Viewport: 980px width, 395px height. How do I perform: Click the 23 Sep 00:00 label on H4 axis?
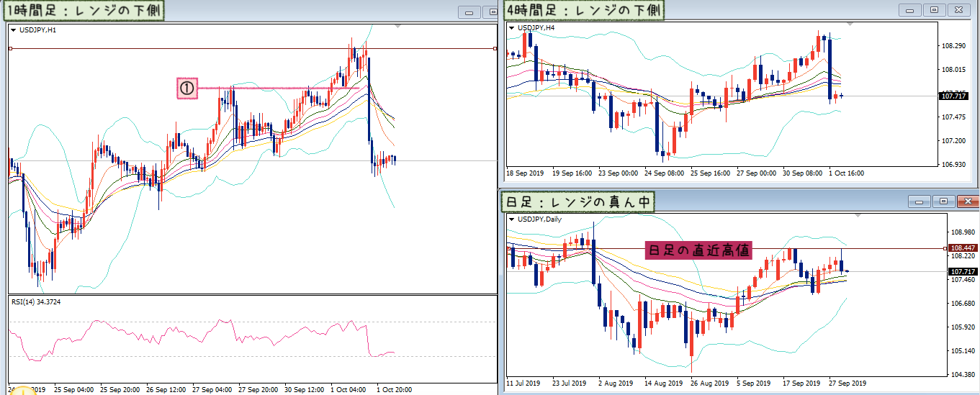619,173
